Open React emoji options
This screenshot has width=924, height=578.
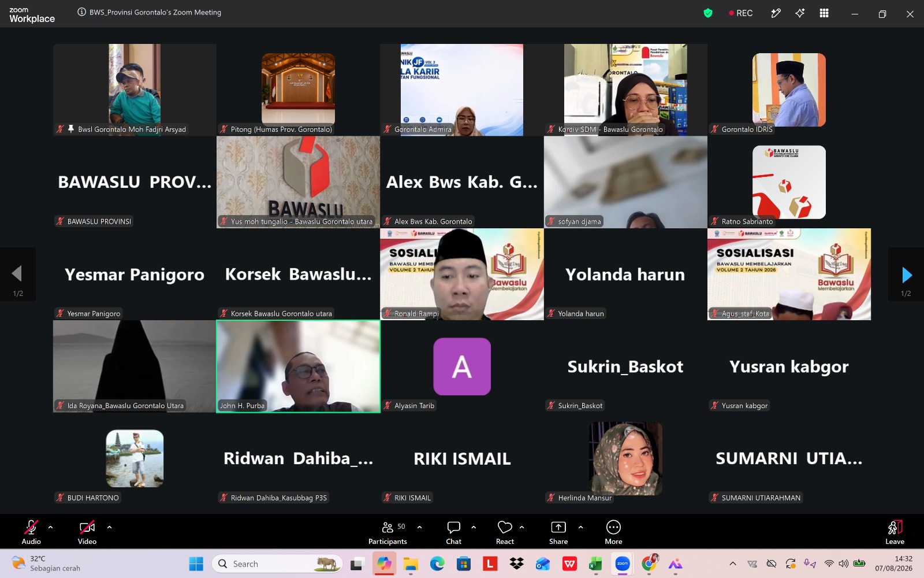(x=505, y=531)
